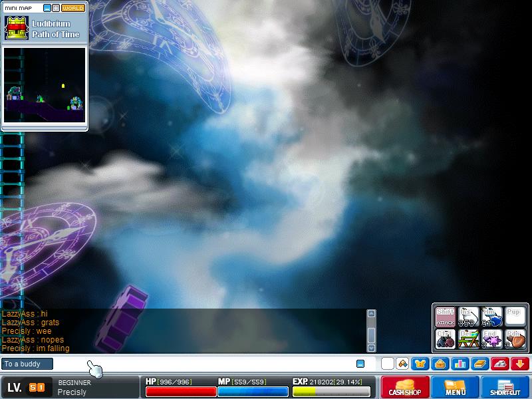532x399 pixels.
Task: Click the Ctrl quickslot with bombs
Action: click(x=445, y=339)
